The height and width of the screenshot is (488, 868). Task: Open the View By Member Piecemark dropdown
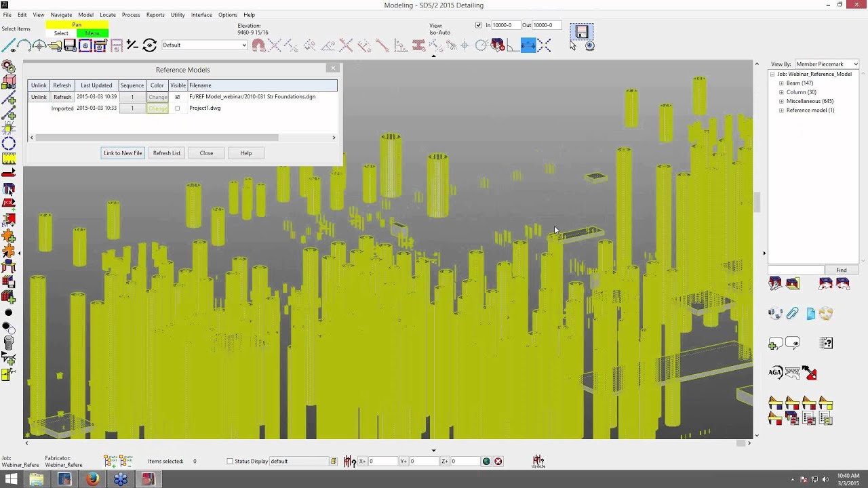tap(827, 64)
